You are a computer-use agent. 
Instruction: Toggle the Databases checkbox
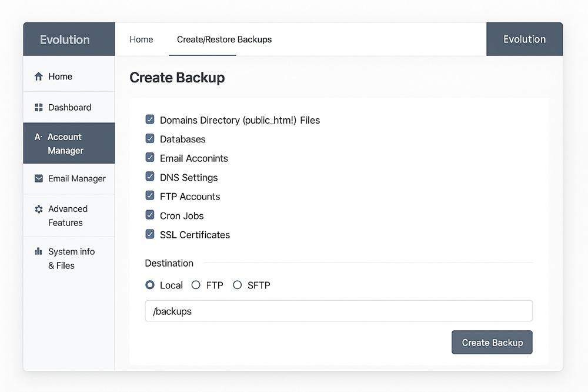point(150,139)
